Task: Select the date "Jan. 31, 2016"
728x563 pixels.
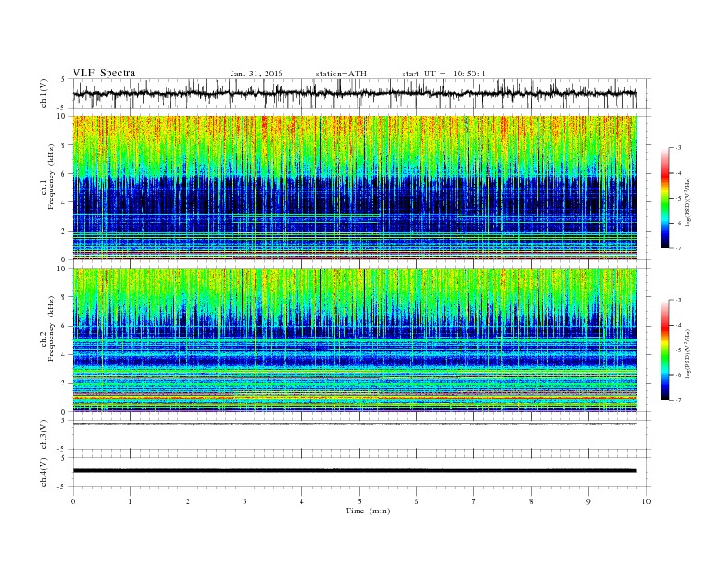Action: 256,74
